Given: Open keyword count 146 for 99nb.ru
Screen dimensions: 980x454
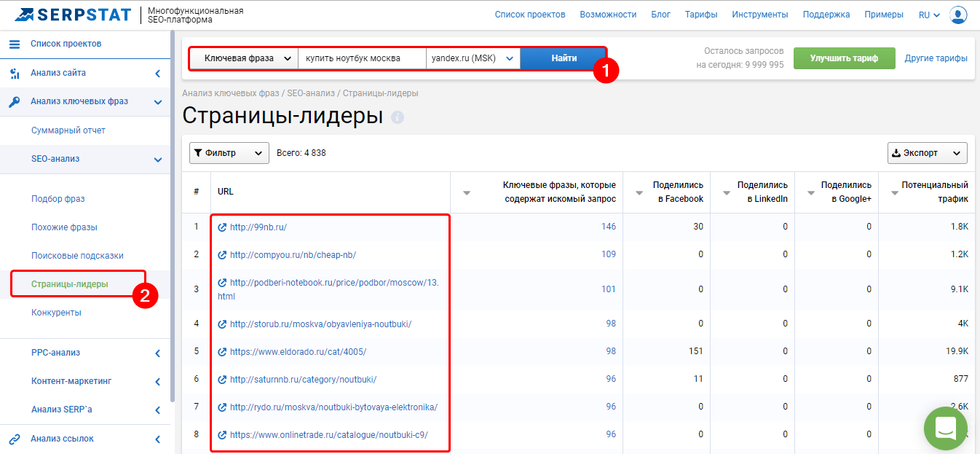Looking at the screenshot, I should tap(609, 227).
